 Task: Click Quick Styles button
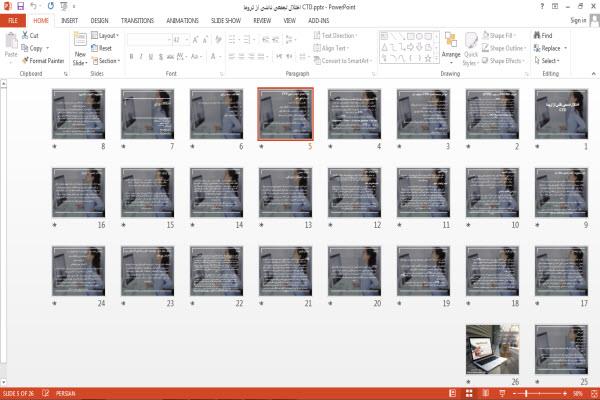pos(471,49)
